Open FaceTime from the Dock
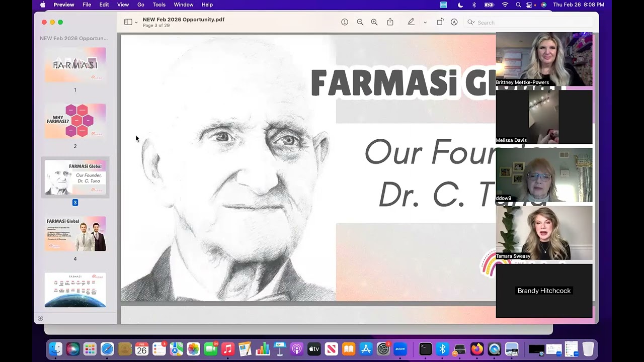 211,349
